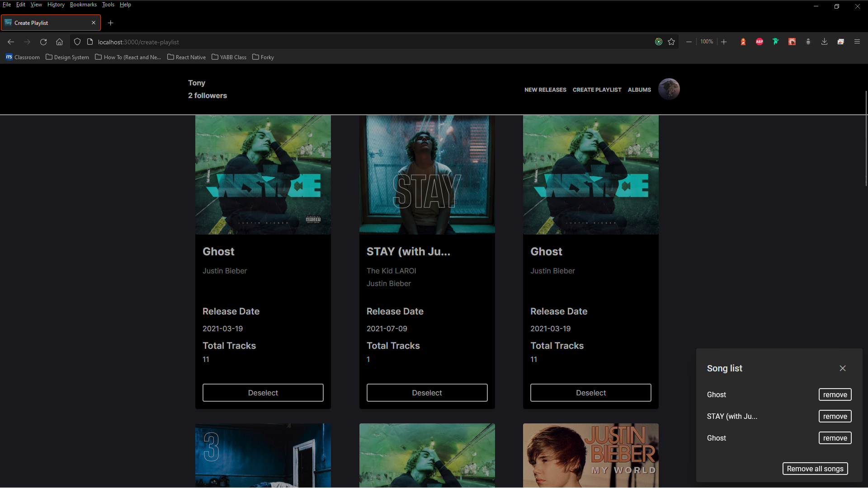The width and height of the screenshot is (868, 488).
Task: Deselect the first Ghost song card
Action: click(263, 393)
